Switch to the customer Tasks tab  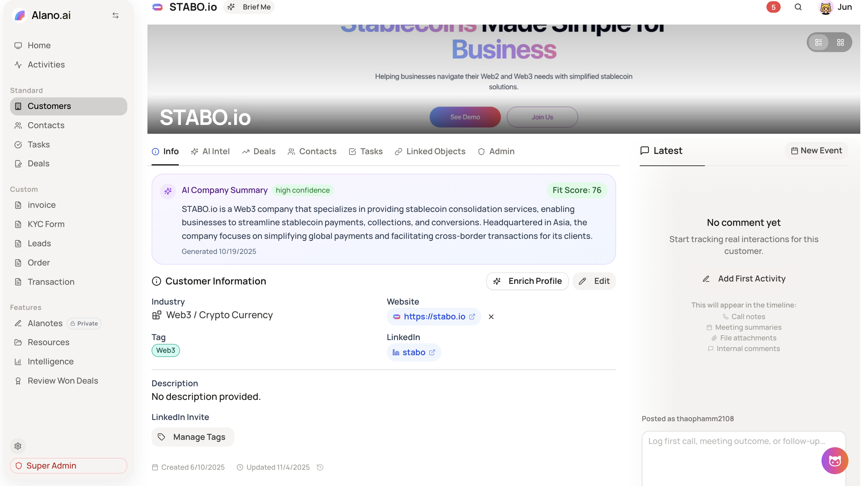(366, 151)
